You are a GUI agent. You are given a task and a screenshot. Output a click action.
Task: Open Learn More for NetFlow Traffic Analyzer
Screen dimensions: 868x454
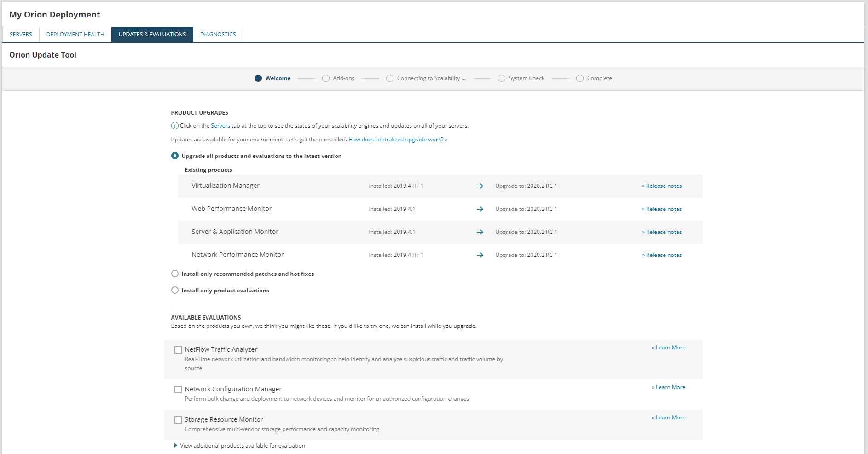click(668, 348)
